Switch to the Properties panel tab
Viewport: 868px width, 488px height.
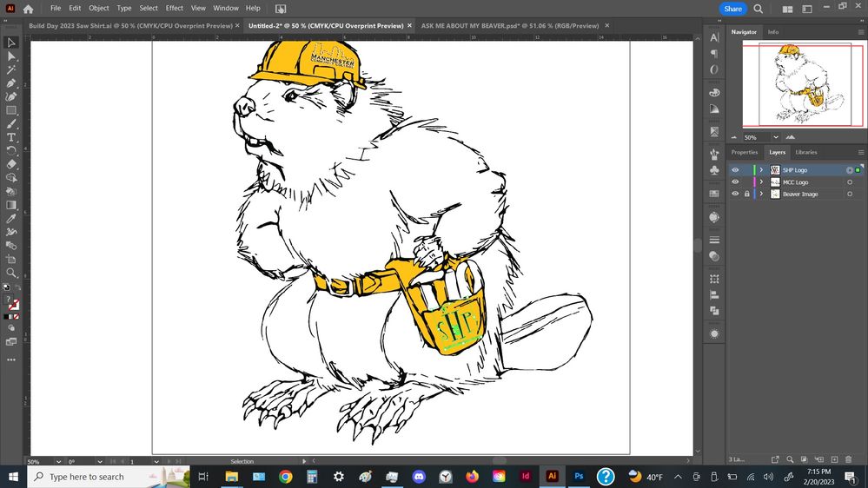[744, 152]
